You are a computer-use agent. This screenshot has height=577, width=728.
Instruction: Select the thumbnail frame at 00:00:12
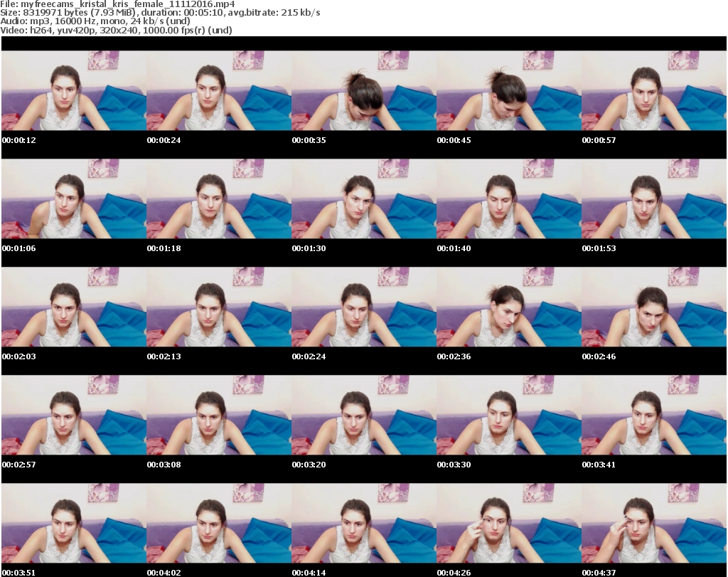coord(74,90)
